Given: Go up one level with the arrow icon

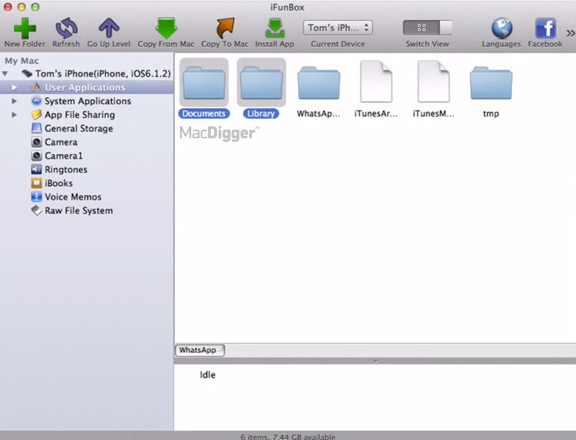Looking at the screenshot, I should (x=109, y=28).
